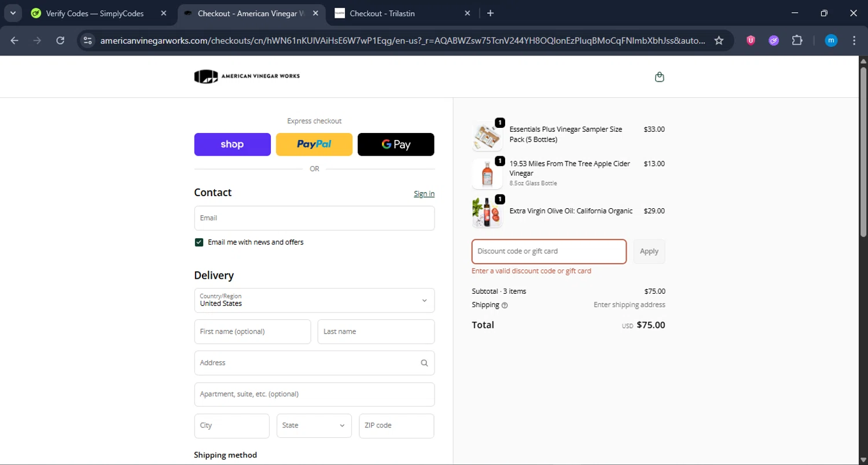Click the invalid discount code error message
The width and height of the screenshot is (868, 465).
coord(531,271)
